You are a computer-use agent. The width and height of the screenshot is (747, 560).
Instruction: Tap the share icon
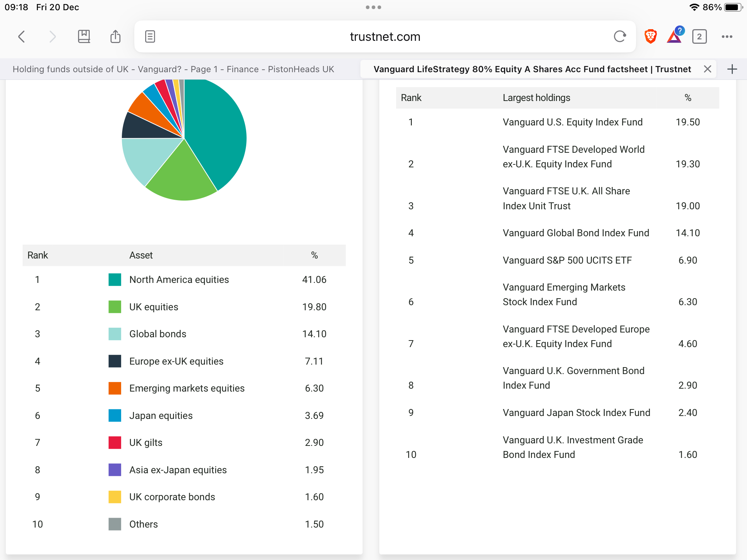115,36
